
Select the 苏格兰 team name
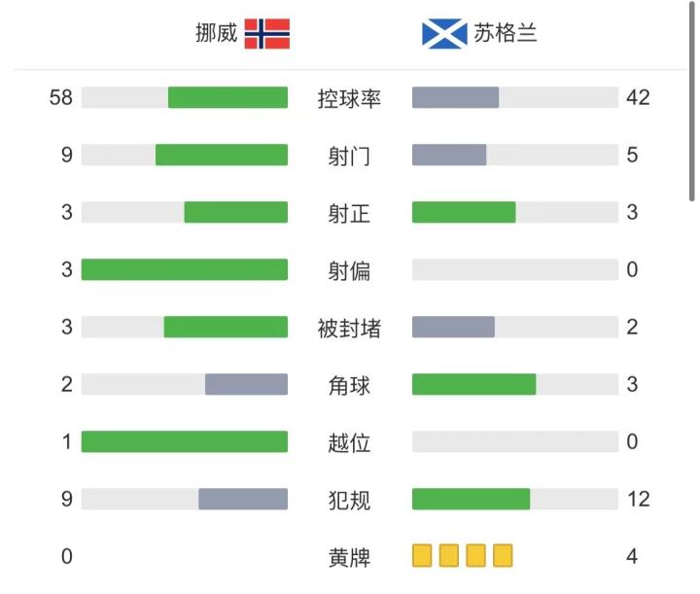pos(506,34)
